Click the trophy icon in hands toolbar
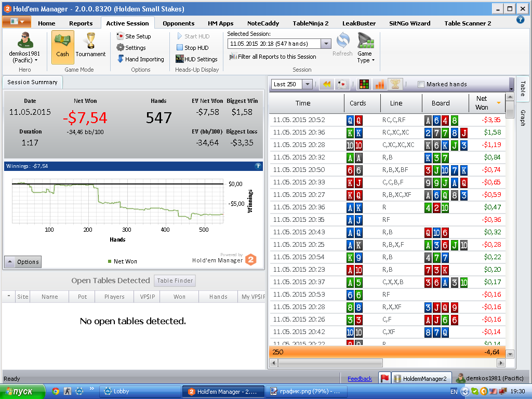This screenshot has height=399, width=532. tap(395, 84)
